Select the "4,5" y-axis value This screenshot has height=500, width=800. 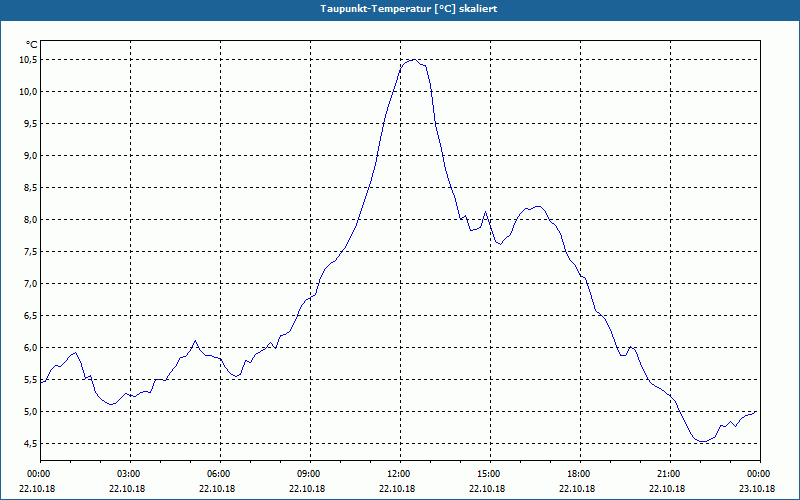(x=30, y=443)
